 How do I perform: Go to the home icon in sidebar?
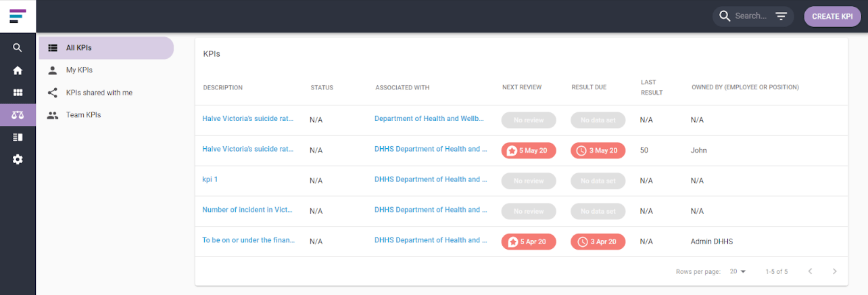tap(18, 70)
